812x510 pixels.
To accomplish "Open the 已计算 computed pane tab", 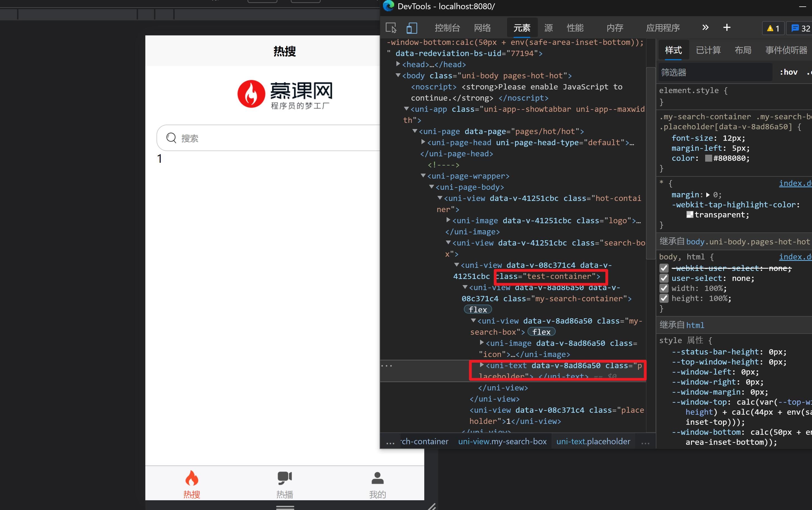I will pyautogui.click(x=708, y=50).
